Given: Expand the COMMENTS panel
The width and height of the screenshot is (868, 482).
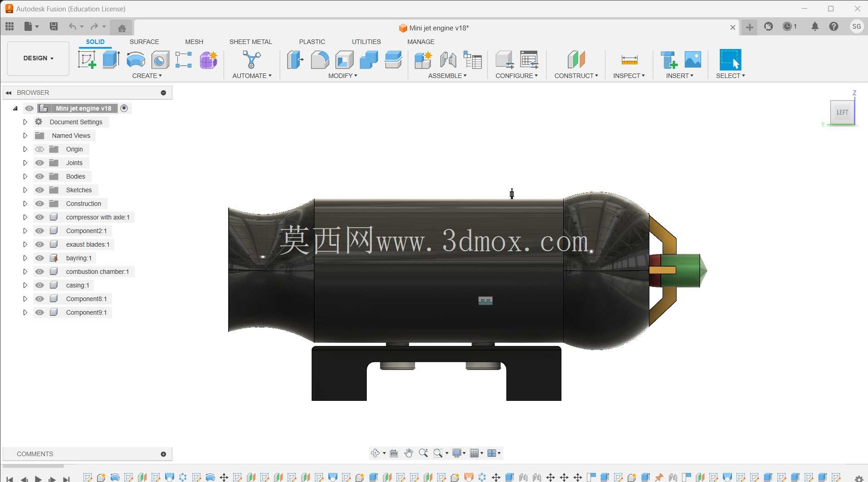Looking at the screenshot, I should click(x=163, y=454).
